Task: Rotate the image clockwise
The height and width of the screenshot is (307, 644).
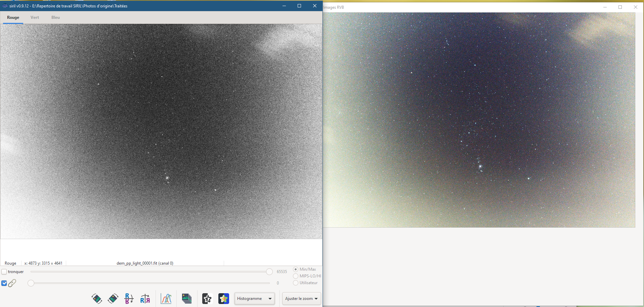Action: (x=113, y=299)
